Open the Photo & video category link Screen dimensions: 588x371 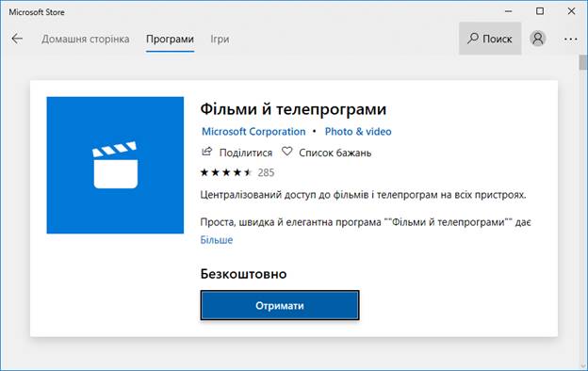358,132
